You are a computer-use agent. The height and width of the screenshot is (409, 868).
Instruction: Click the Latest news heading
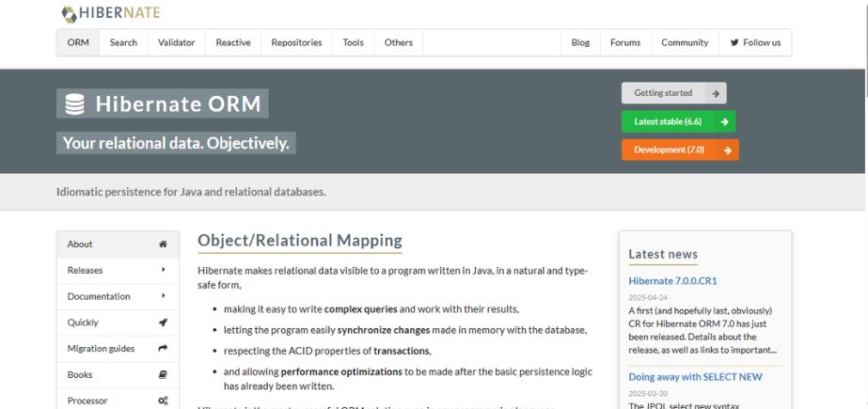coord(663,254)
